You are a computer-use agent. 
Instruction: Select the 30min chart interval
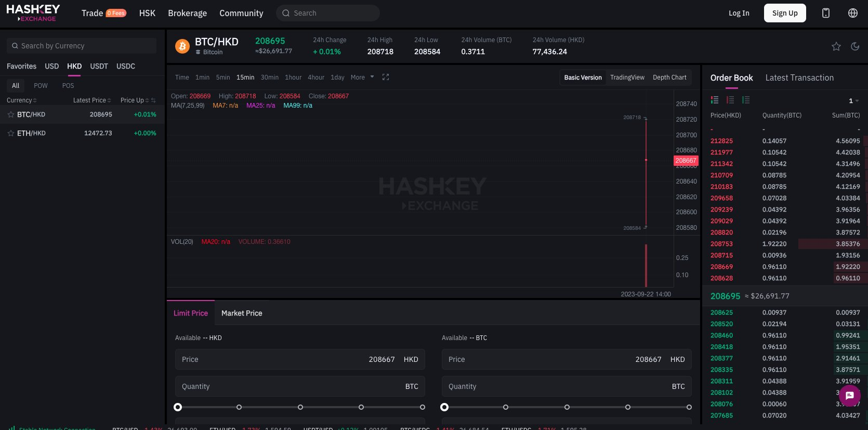click(270, 77)
